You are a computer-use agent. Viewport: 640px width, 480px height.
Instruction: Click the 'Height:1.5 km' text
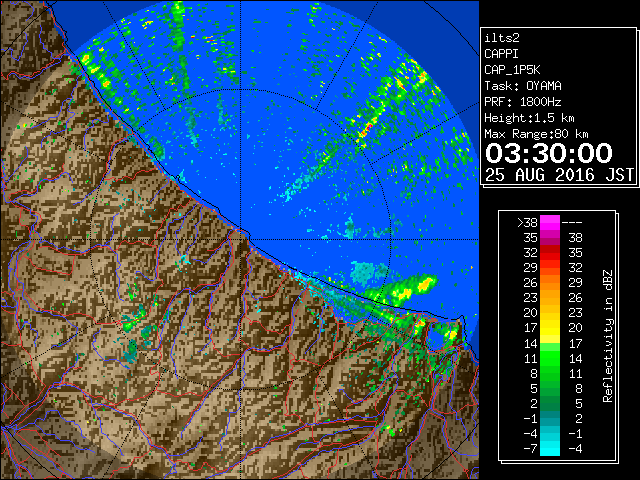[529, 118]
